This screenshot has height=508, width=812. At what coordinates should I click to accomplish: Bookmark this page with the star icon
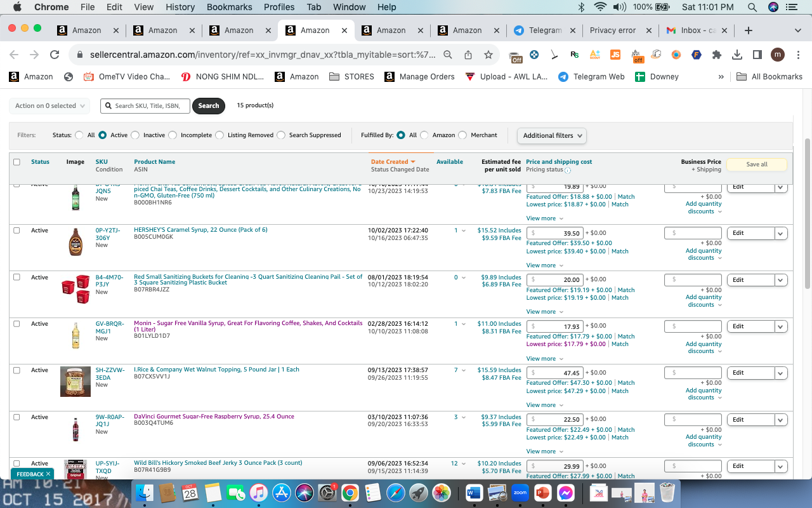coord(488,55)
